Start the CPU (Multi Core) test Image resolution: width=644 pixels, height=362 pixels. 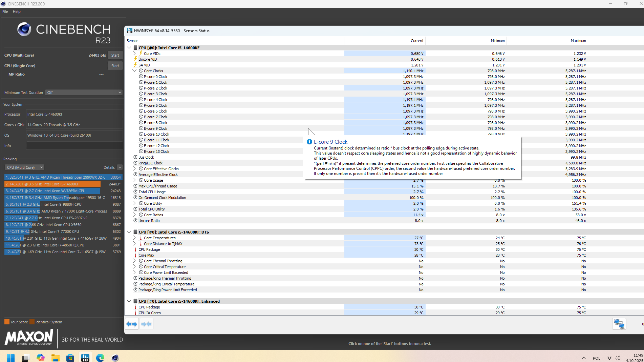[115, 55]
